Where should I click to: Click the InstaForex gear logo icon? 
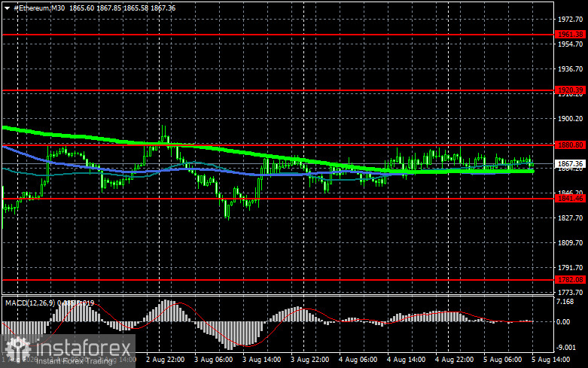point(17,349)
